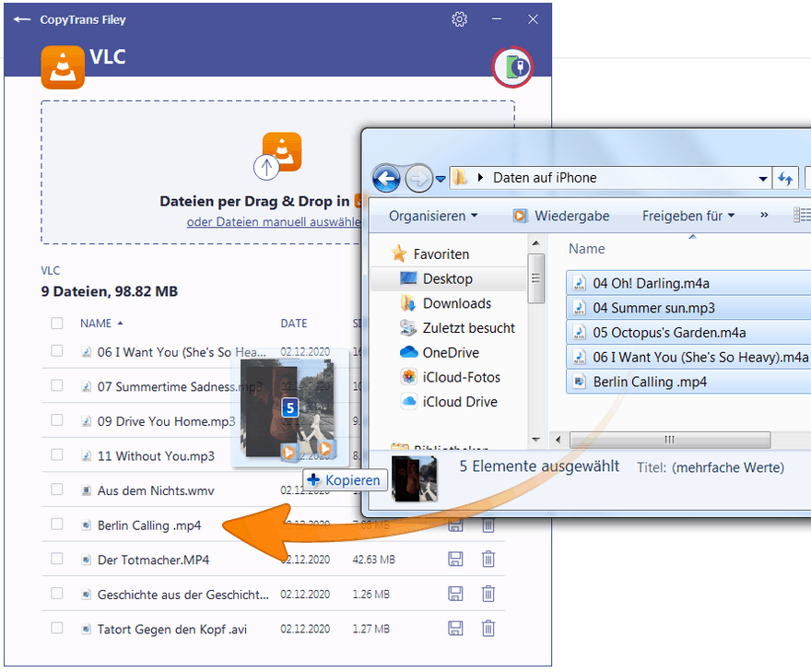Click the oder Dateien manuell auswählen link
Image resolution: width=811 pixels, height=672 pixels.
click(x=274, y=222)
